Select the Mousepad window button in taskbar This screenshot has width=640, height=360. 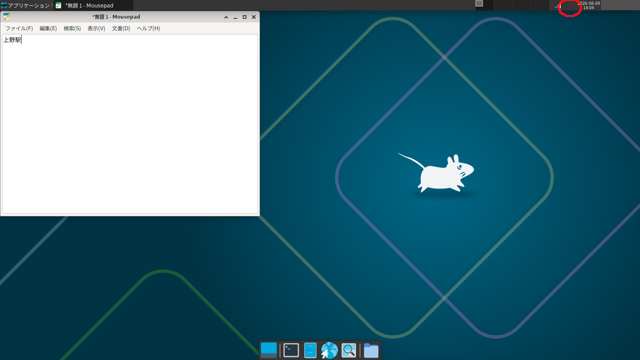point(94,5)
